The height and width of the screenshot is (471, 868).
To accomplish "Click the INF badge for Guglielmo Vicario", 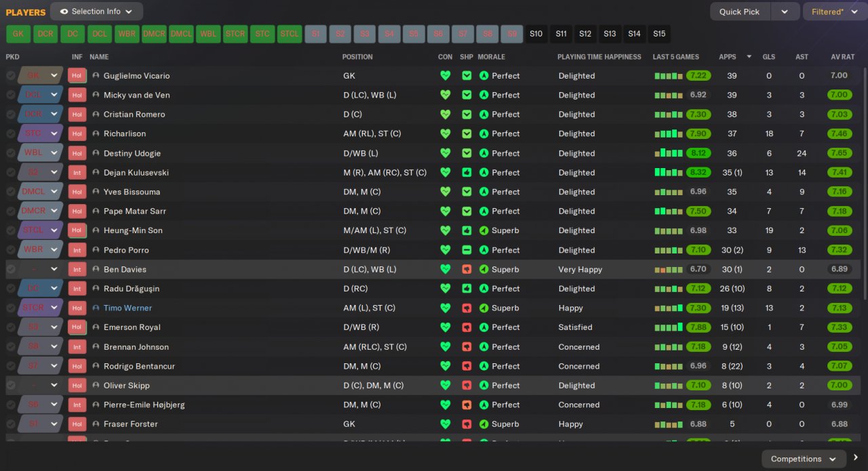I will tap(77, 76).
